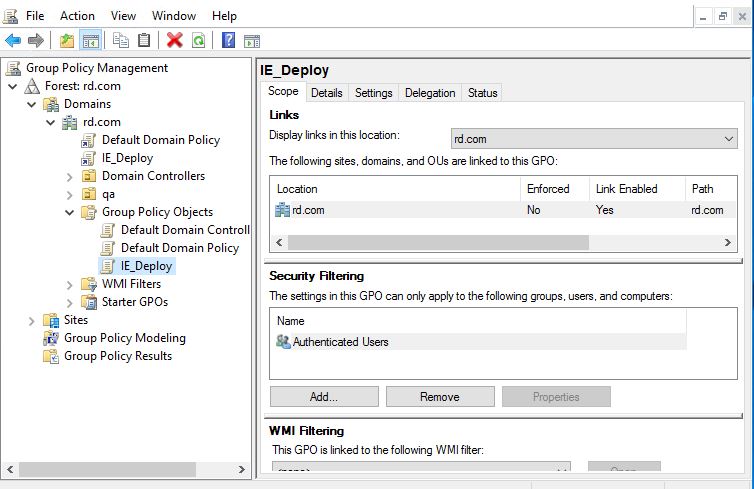Viewport: 754px width, 489px height.
Task: Select Group Policy Modeling in tree
Action: (124, 338)
